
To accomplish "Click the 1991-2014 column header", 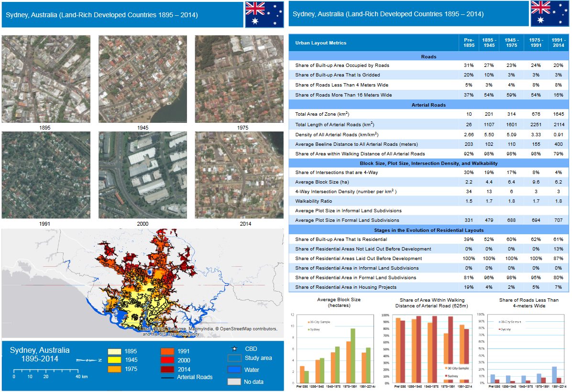I will 557,43.
